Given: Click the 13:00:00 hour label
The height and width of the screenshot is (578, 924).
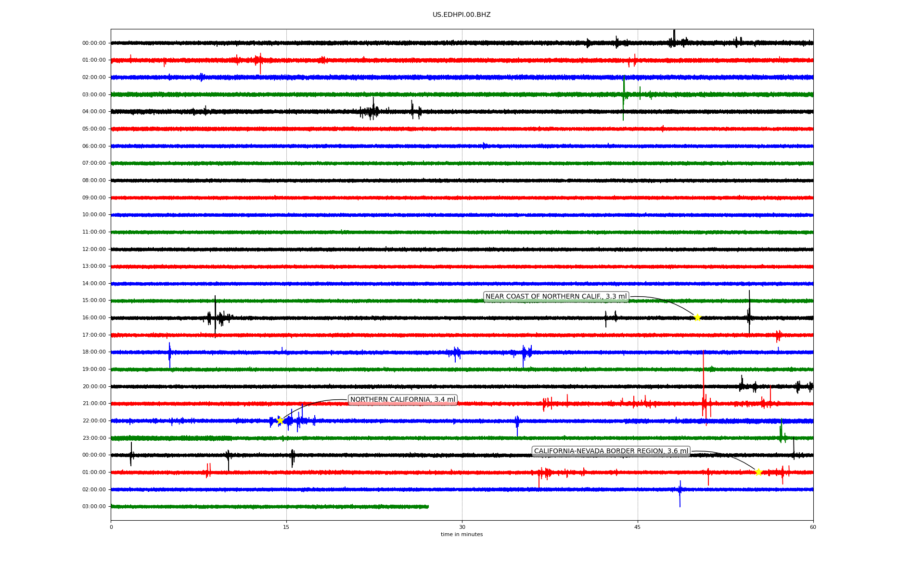Looking at the screenshot, I should click(x=94, y=266).
